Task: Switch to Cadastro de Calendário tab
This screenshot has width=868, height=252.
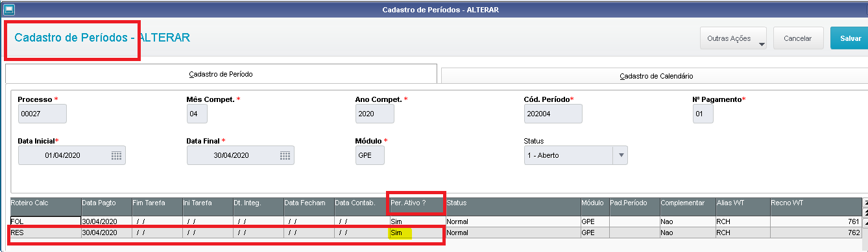Action: pos(655,76)
